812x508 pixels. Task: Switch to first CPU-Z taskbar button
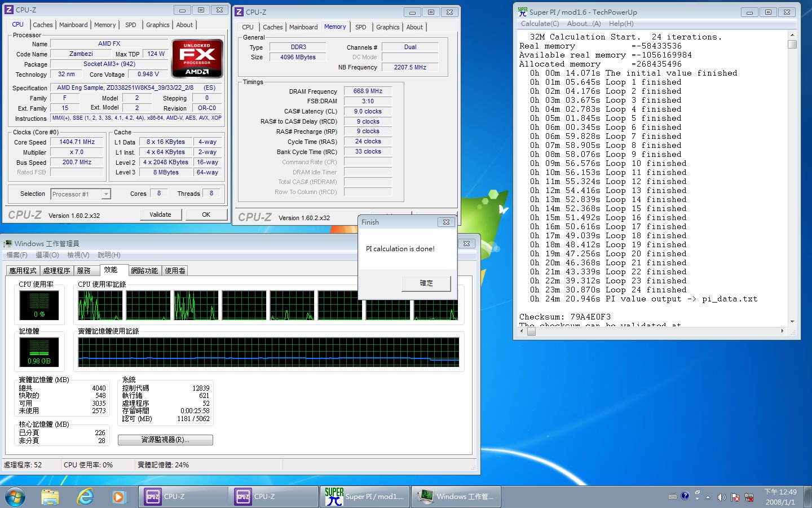(x=183, y=497)
